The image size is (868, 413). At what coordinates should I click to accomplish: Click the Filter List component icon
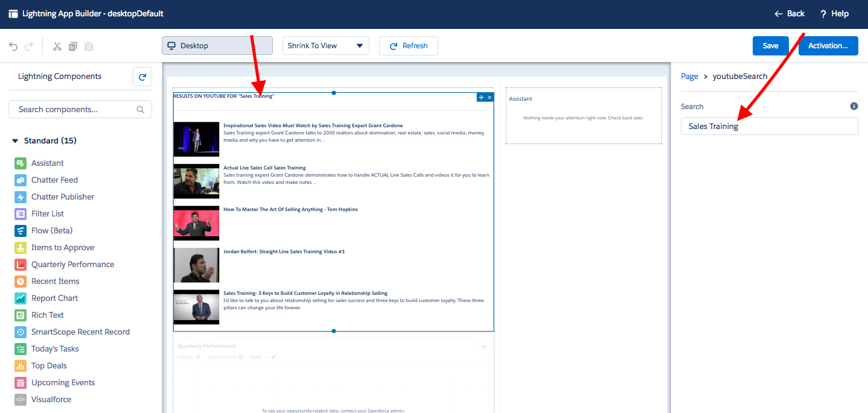point(21,213)
